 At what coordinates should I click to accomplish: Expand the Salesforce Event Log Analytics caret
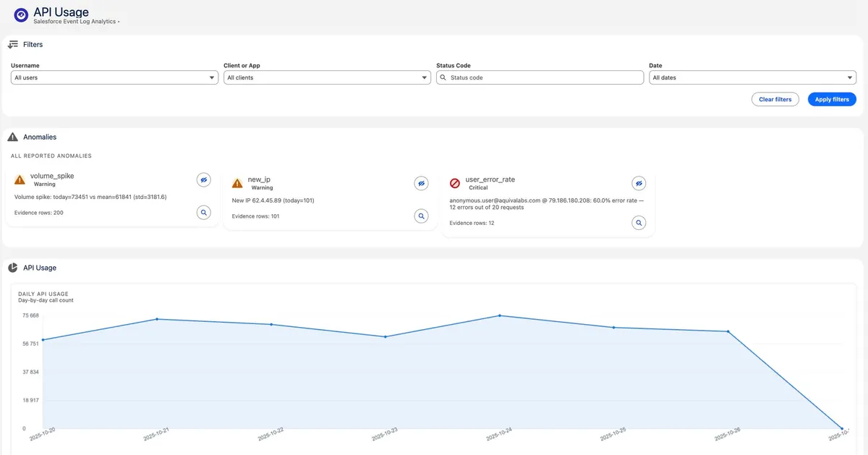[x=119, y=22]
